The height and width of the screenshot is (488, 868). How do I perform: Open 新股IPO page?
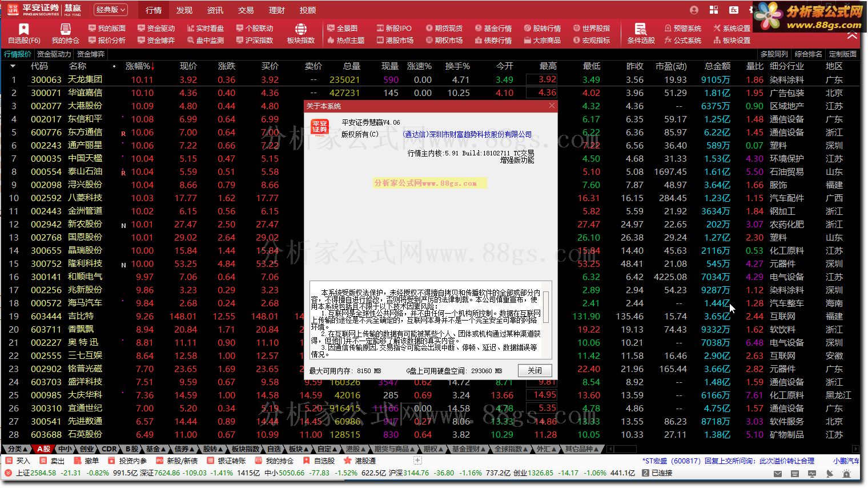[394, 28]
